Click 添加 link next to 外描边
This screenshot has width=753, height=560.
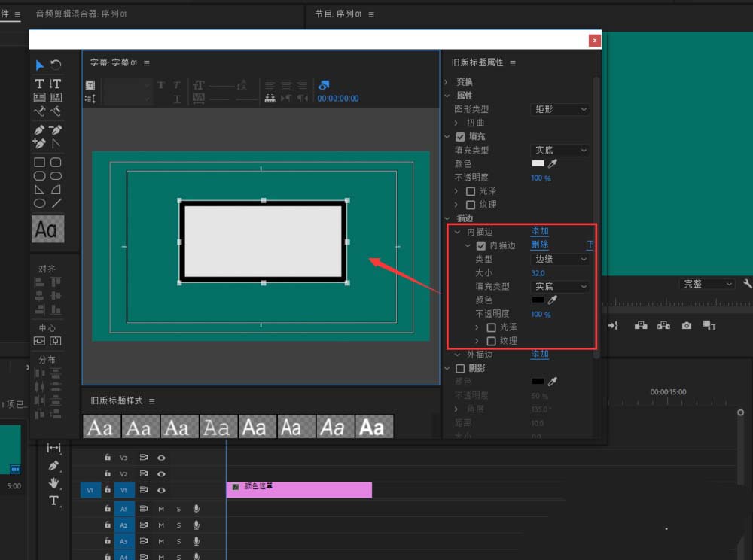point(540,354)
